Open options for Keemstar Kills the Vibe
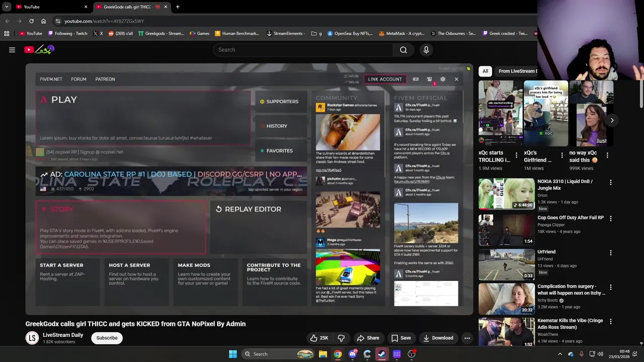 610,321
